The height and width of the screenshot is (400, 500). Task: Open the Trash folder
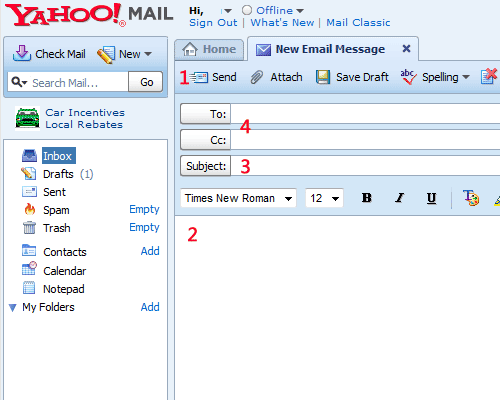pos(57,228)
